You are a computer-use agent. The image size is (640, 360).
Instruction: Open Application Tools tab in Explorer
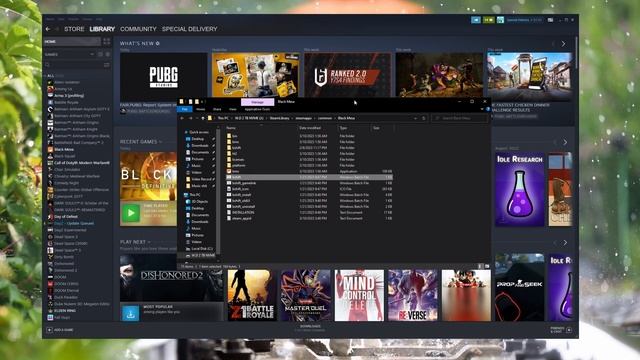[257, 109]
